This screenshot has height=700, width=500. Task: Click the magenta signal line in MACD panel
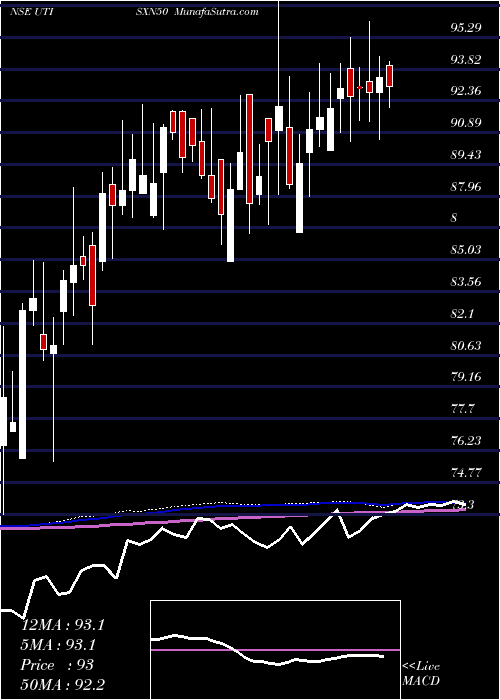pos(275,650)
